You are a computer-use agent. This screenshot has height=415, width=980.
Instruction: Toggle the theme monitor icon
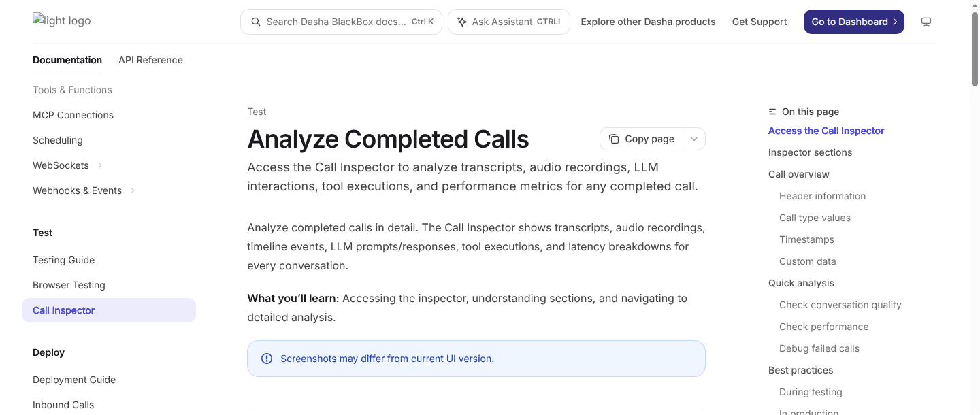(x=926, y=22)
